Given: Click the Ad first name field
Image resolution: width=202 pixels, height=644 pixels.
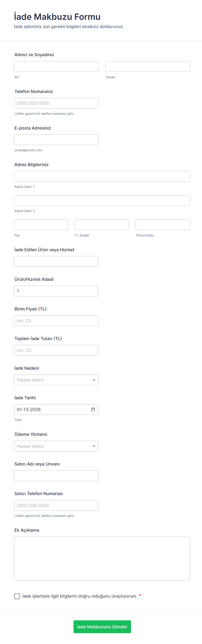Looking at the screenshot, I should (56, 66).
